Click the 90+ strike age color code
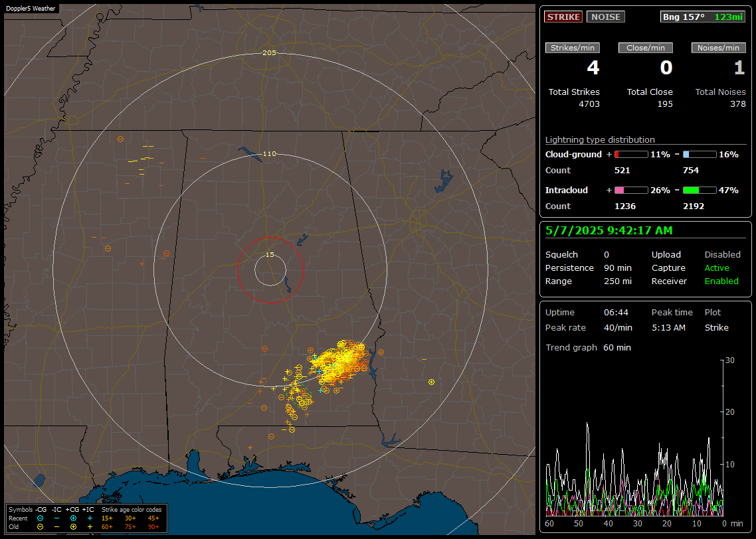756x539 pixels. coord(153,527)
